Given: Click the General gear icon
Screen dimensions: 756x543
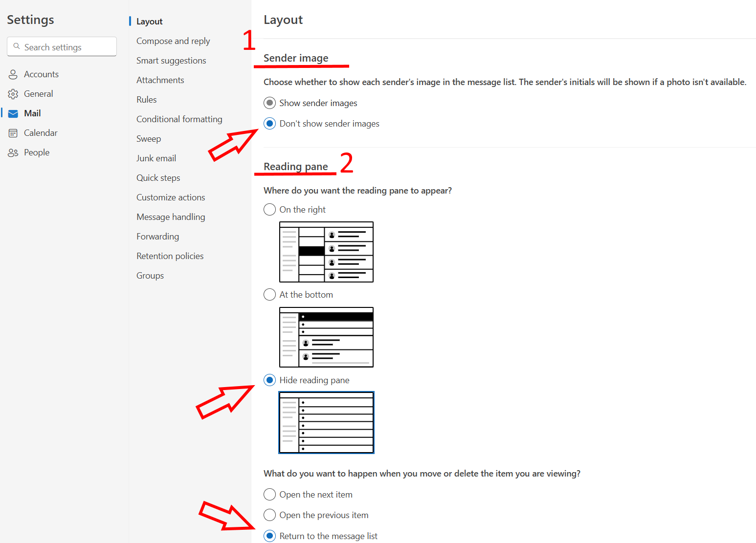Looking at the screenshot, I should coord(13,94).
